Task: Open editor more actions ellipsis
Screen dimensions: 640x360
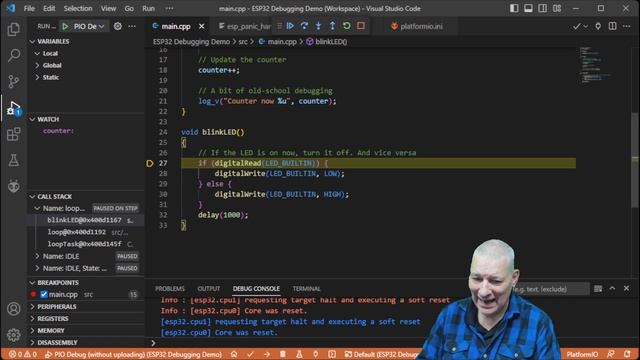Action: [x=627, y=26]
